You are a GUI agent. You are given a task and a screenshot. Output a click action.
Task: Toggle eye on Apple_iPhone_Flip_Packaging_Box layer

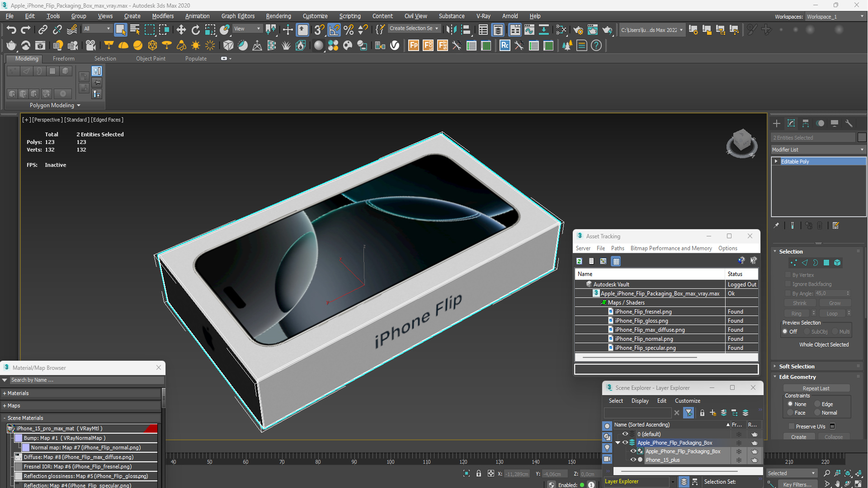(625, 442)
